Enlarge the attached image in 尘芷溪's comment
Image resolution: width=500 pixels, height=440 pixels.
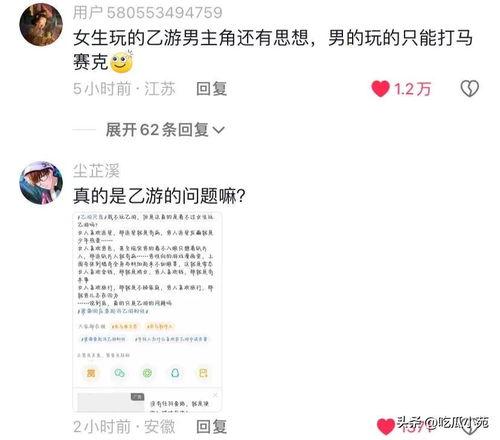point(147,312)
